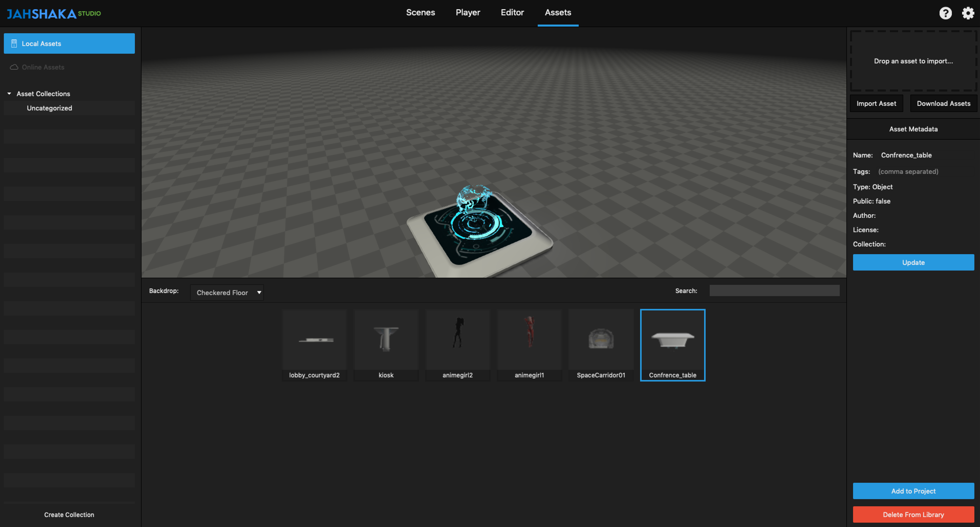Switch to the Assets tab
This screenshot has width=980, height=527.
(558, 13)
